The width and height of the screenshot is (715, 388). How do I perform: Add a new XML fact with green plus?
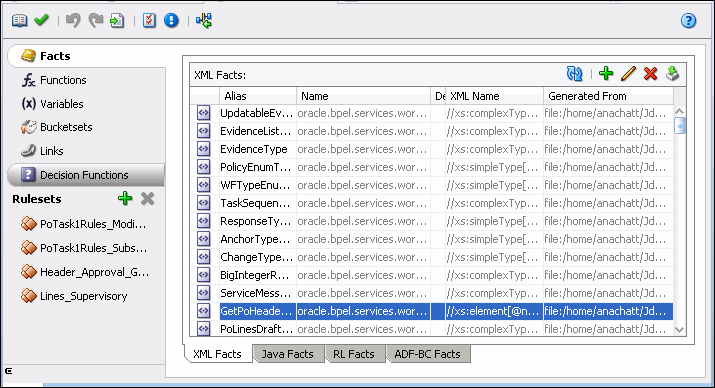coord(606,73)
